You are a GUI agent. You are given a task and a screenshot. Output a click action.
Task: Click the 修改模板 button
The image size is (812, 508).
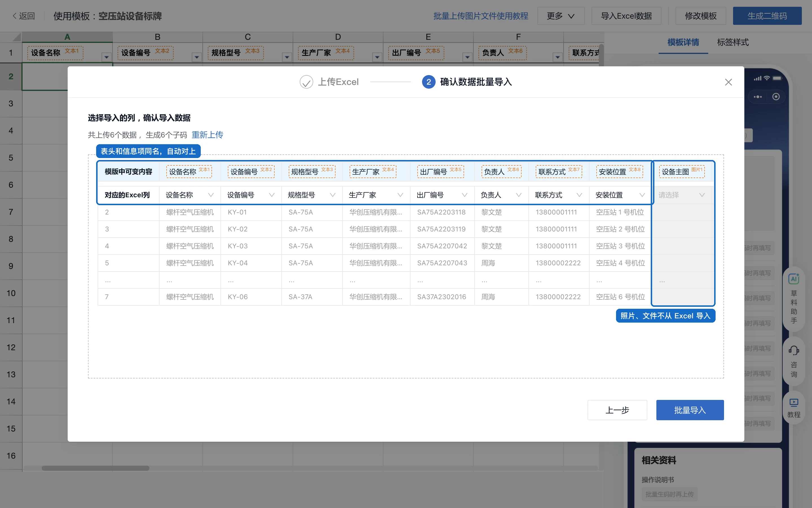pos(701,16)
